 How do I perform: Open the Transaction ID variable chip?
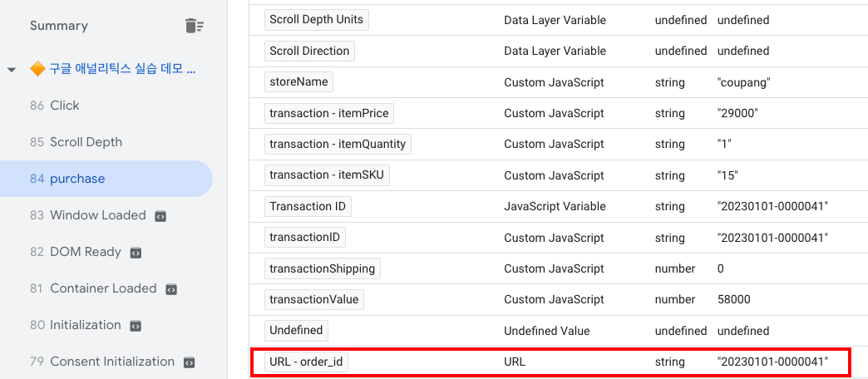tap(308, 206)
